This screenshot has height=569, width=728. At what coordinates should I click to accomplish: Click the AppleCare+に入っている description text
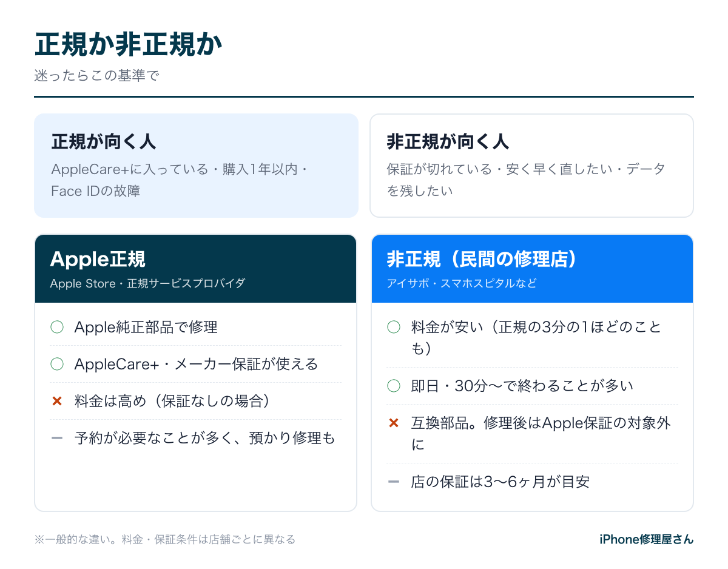coord(180,180)
